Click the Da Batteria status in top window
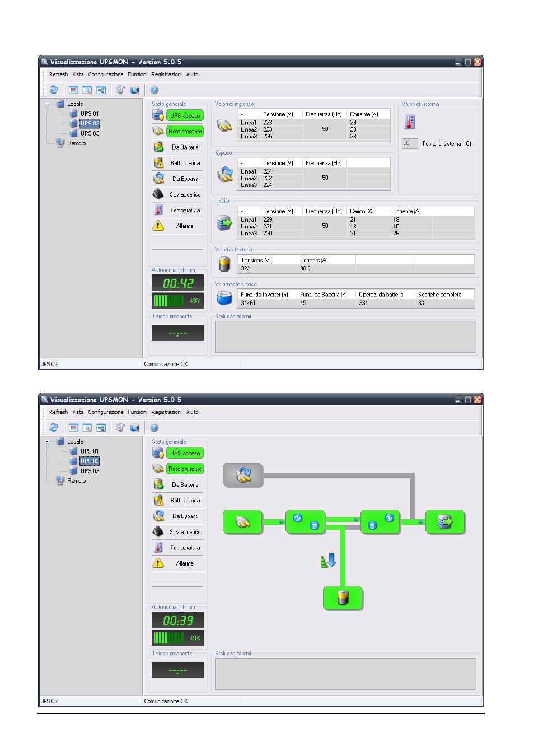The image size is (534, 756). click(x=185, y=147)
